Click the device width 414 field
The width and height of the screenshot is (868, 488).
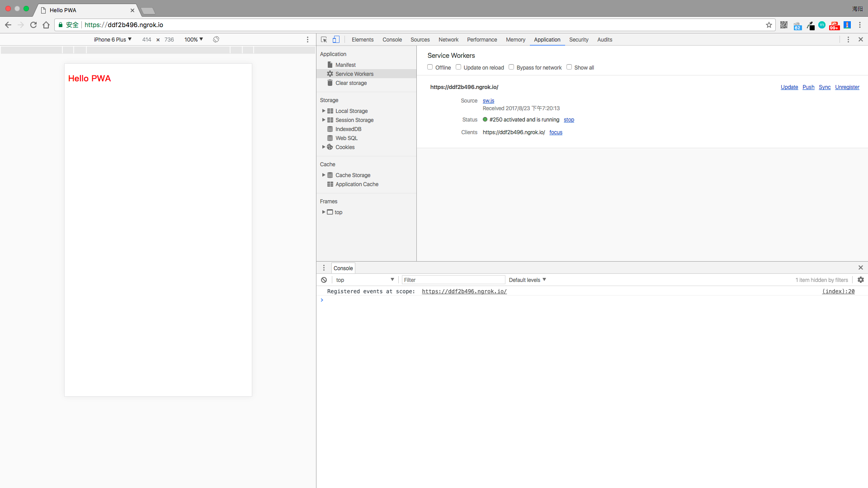pos(146,39)
